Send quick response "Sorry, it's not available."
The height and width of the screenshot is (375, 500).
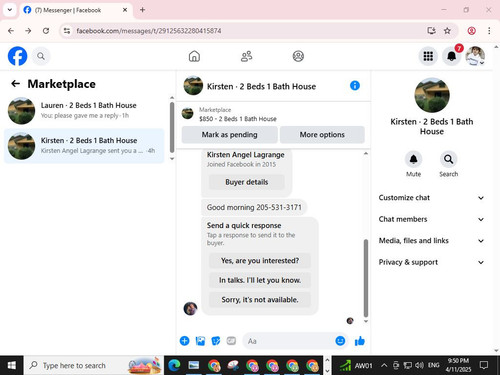coord(260,300)
